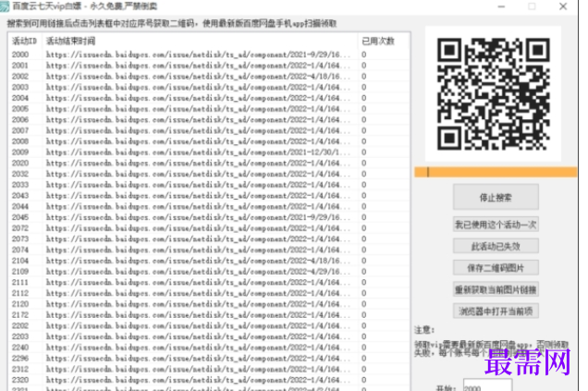588x391 pixels.
Task: Select row with activity ID 2072
Action: click(x=209, y=228)
